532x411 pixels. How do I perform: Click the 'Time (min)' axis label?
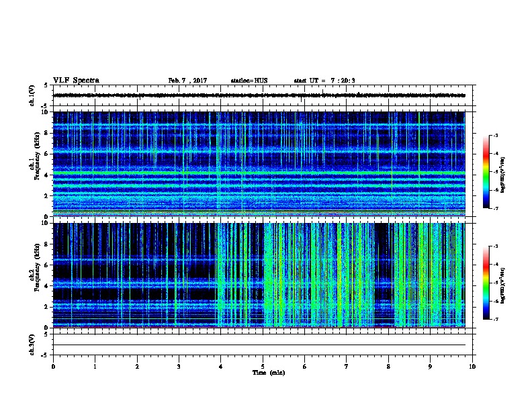(x=269, y=373)
